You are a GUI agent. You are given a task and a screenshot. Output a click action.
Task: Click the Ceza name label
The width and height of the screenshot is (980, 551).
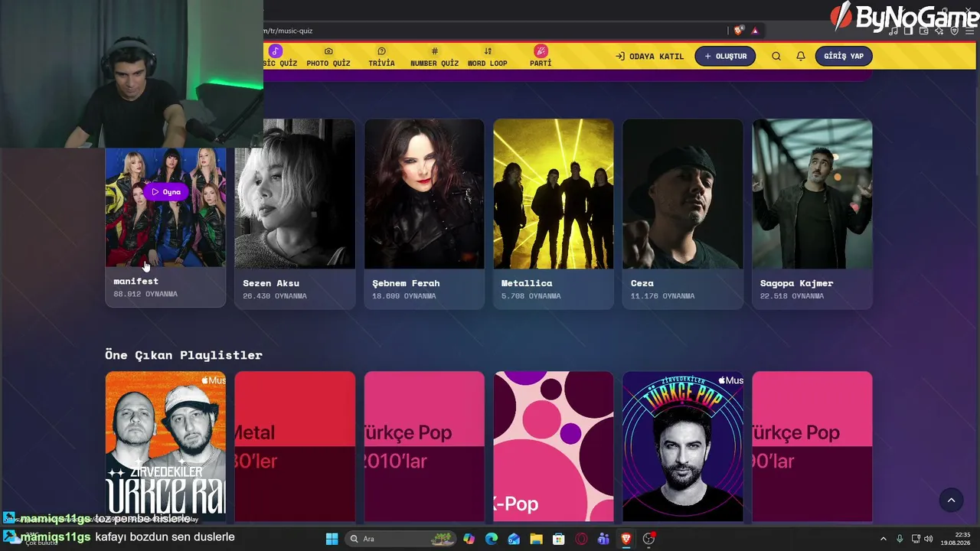tap(642, 283)
